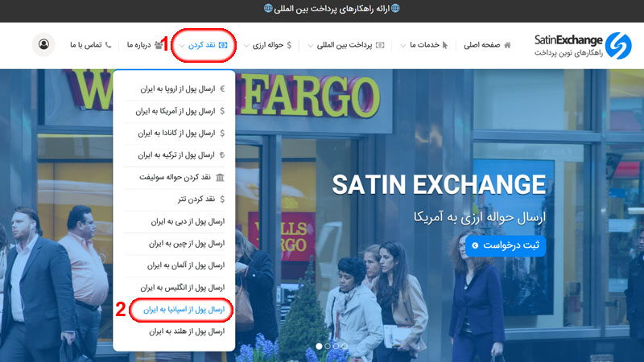Click the euro icon for ارسال پول از اروپا
Viewport: 644px width, 362px height.
[x=222, y=88]
